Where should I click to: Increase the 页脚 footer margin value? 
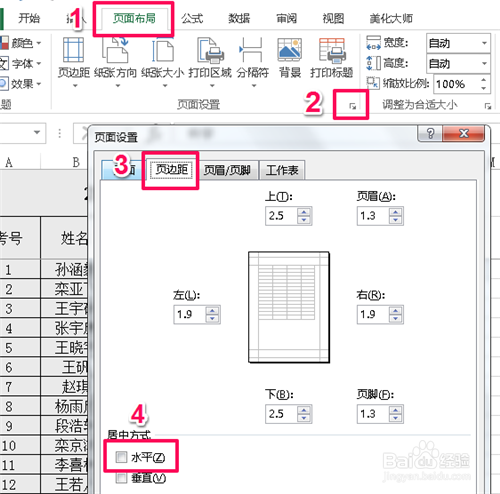point(395,410)
